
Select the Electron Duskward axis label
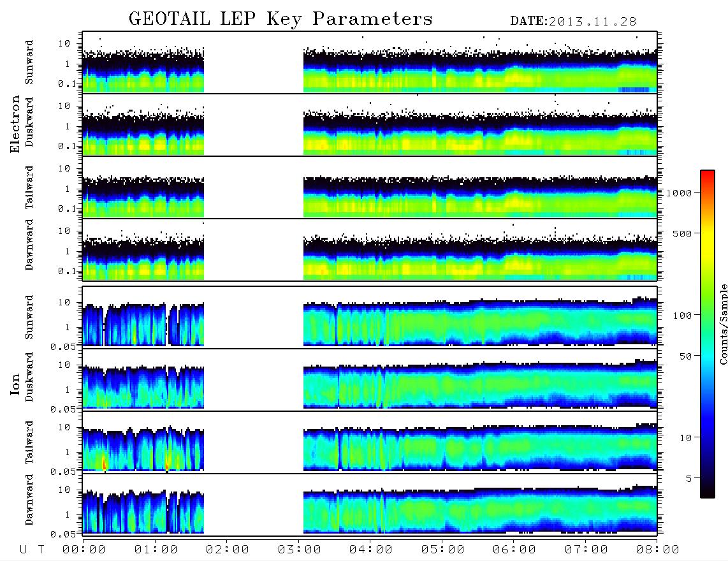point(29,122)
